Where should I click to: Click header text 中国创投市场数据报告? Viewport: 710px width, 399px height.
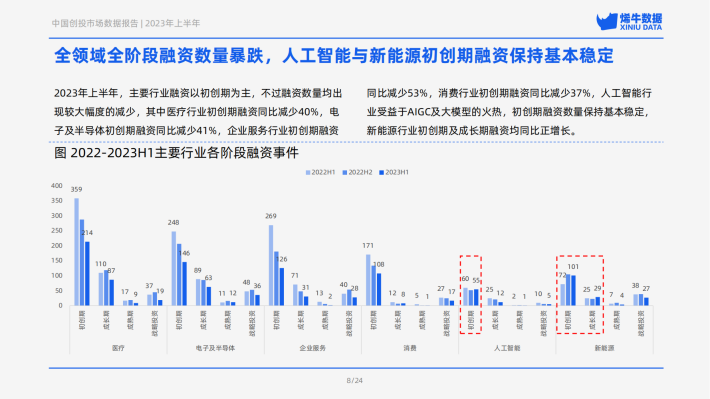pos(95,23)
